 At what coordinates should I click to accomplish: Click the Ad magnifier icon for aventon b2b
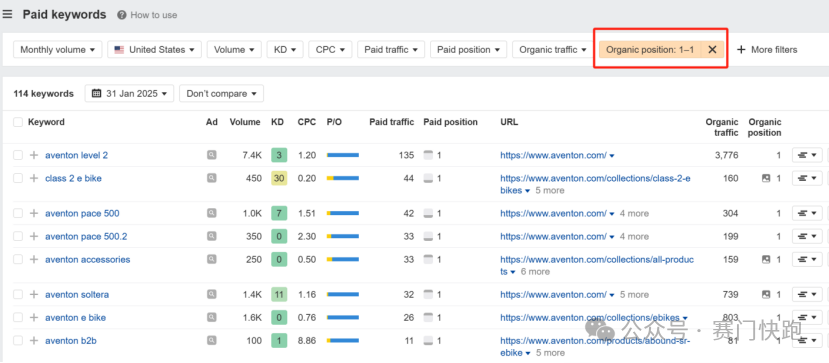(x=211, y=341)
